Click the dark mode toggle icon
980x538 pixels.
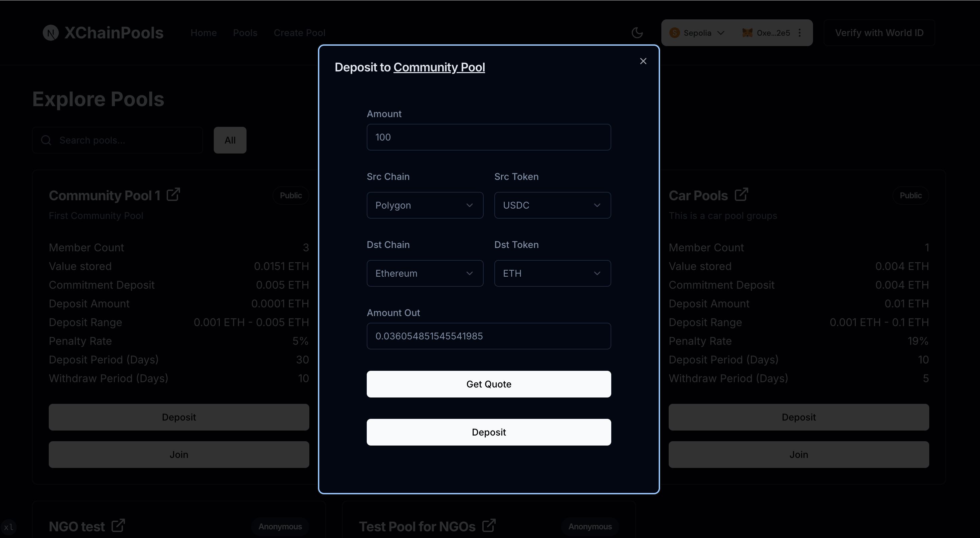click(636, 32)
